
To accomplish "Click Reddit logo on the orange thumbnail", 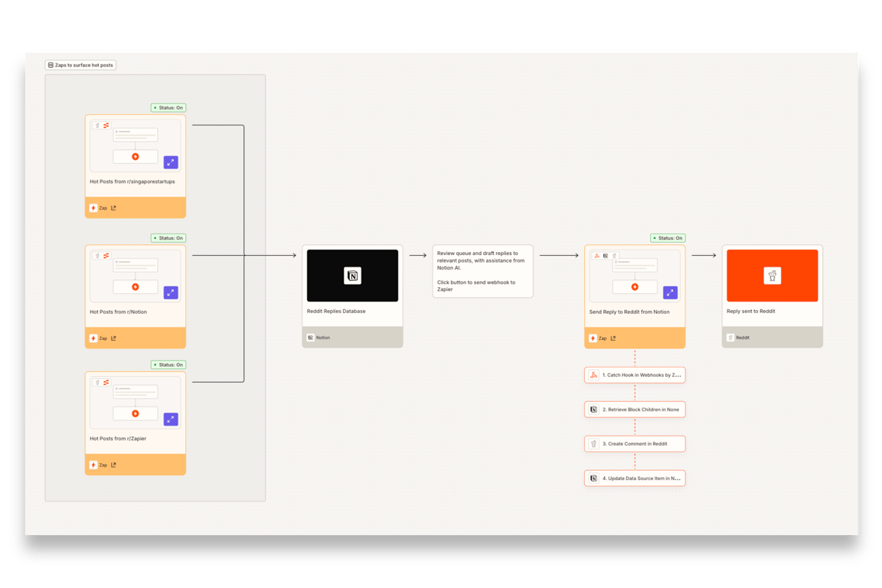I will click(773, 276).
